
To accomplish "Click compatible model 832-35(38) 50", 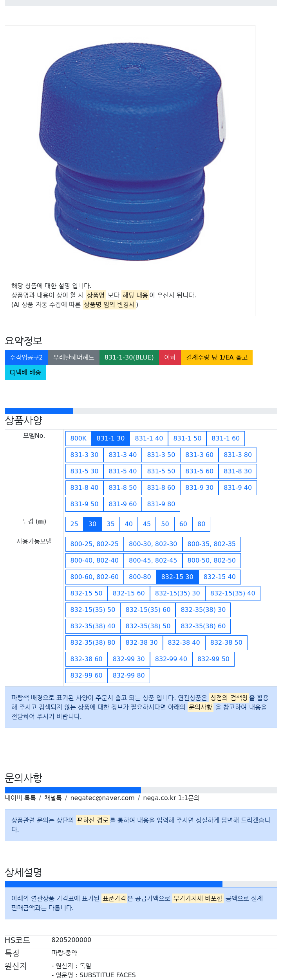I will click(148, 626).
